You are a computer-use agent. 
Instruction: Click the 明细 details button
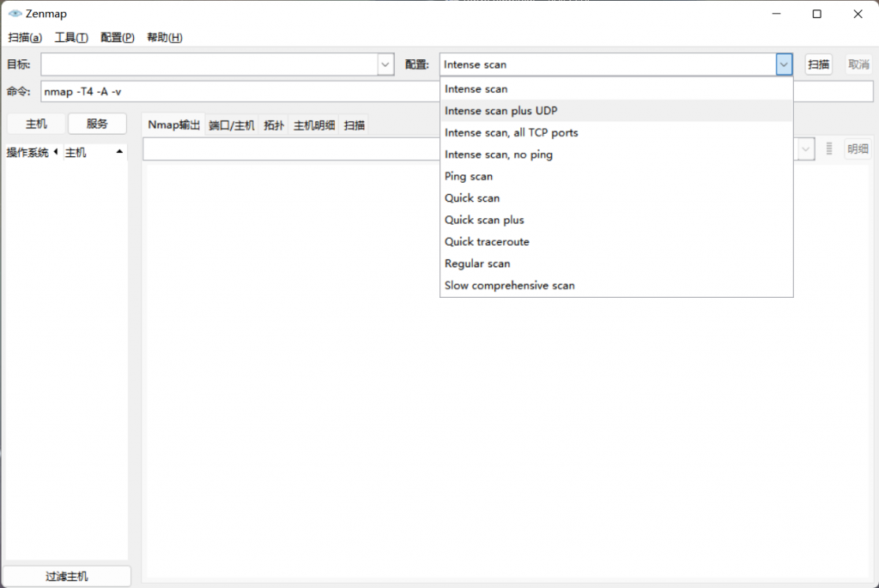[x=858, y=149]
